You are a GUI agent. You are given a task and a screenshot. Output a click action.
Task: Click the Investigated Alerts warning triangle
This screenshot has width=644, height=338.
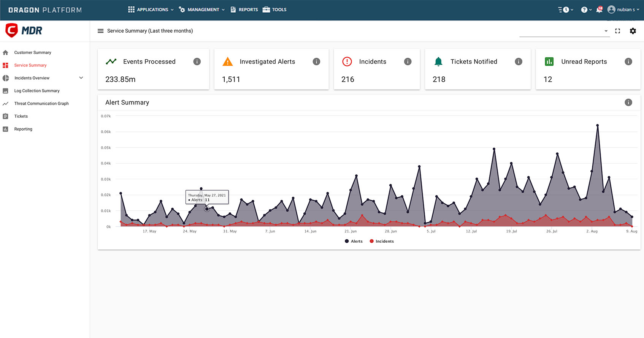227,62
